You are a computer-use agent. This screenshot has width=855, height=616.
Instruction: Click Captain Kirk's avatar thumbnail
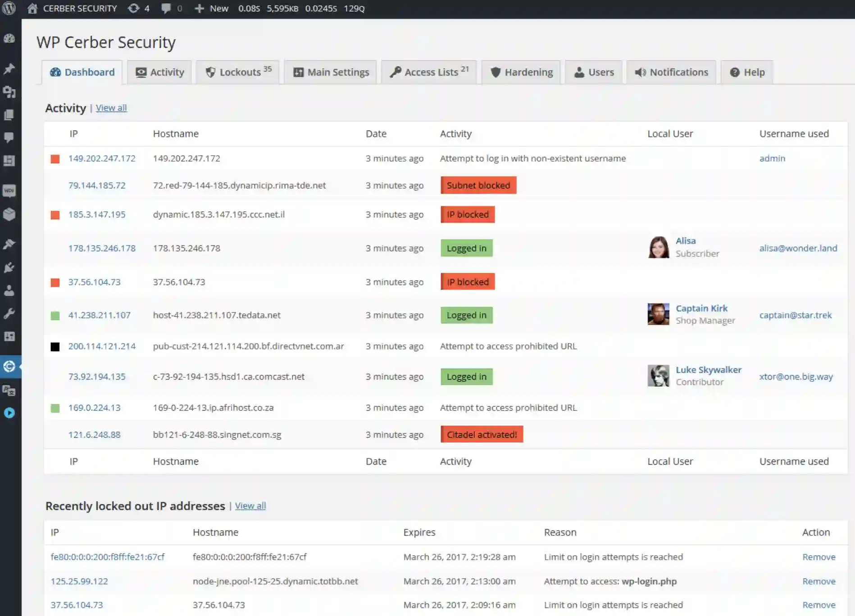coord(659,314)
